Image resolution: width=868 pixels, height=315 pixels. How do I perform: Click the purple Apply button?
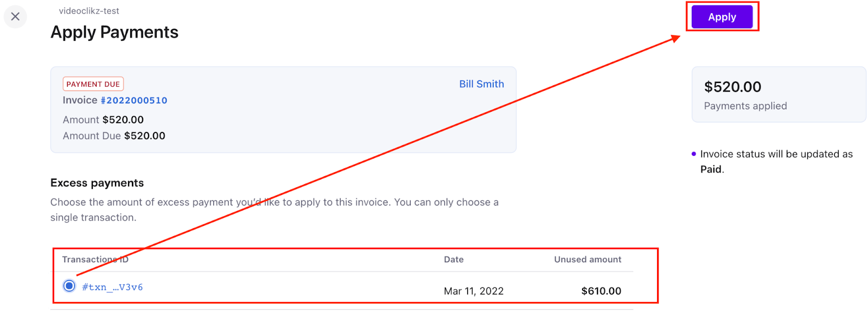coord(722,17)
